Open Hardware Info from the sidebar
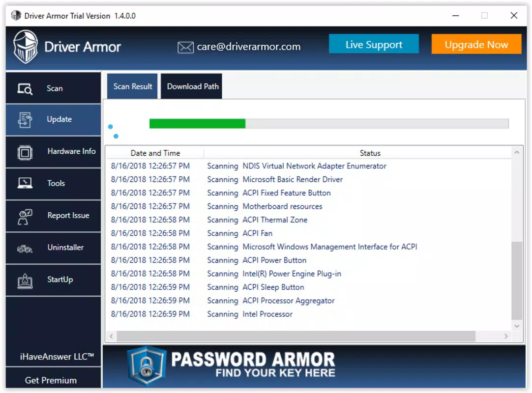The image size is (532, 393). [53, 152]
